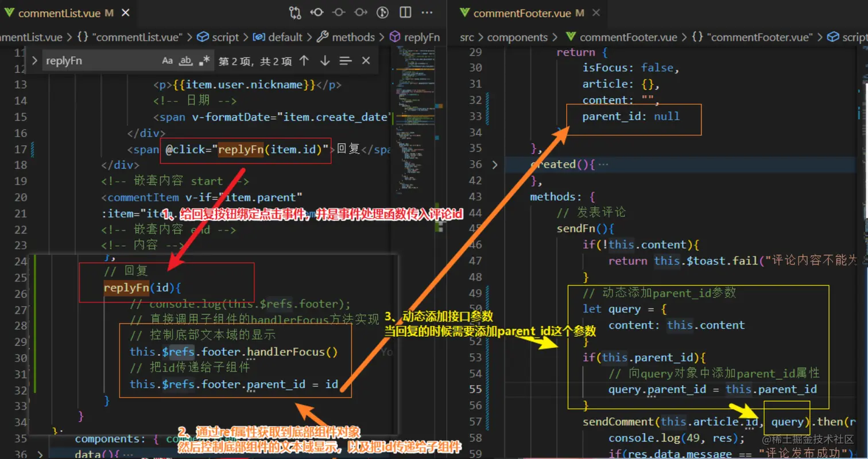Click "query.parent_id = this.parent_id" line
Viewport: 868px width, 459px height.
pyautogui.click(x=712, y=389)
